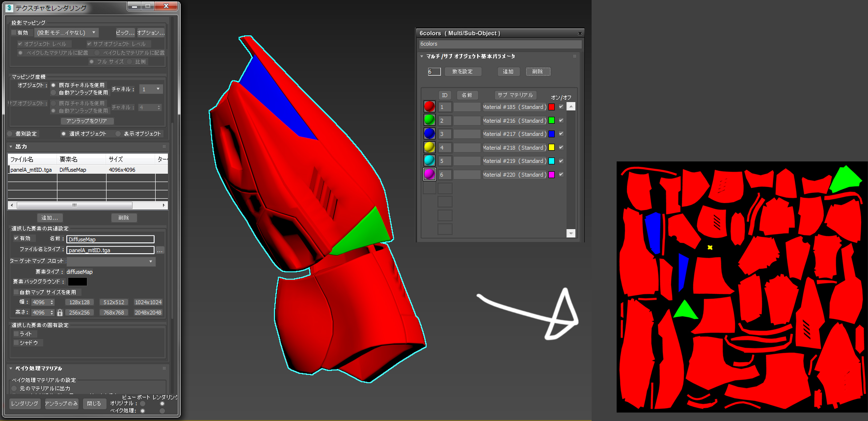Screen dimensions: 868x421
Task: Select the 個別設定 radio button
Action: (10, 133)
